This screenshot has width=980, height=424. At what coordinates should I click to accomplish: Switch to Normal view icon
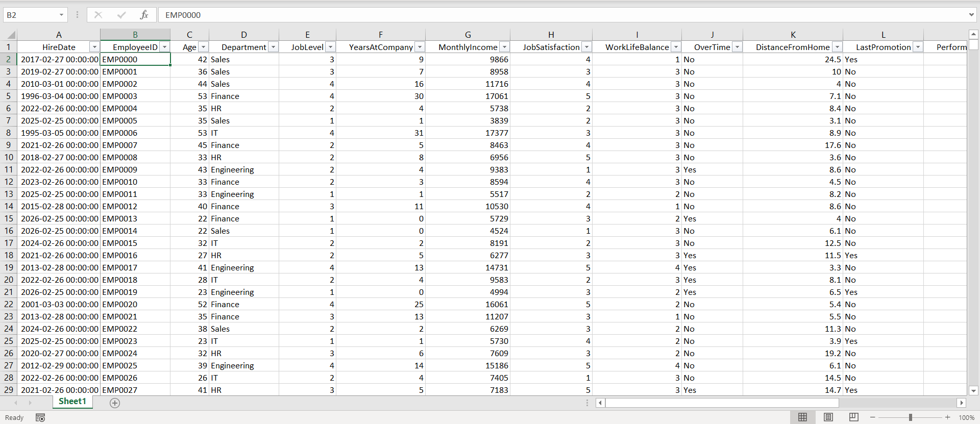point(802,417)
